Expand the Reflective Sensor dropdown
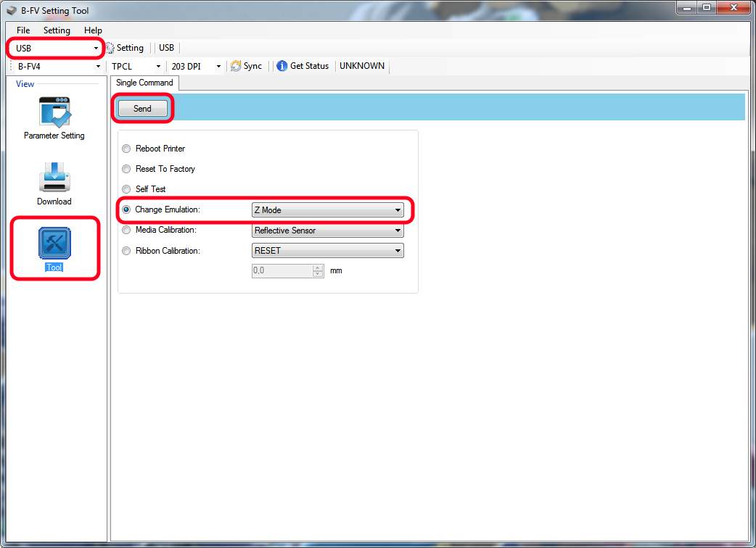Image resolution: width=756 pixels, height=548 pixels. pos(328,231)
